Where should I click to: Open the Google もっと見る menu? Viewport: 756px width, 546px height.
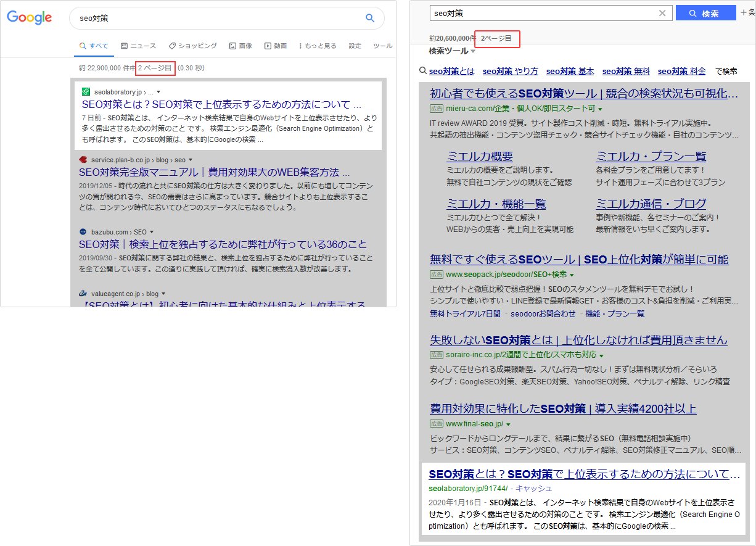pyautogui.click(x=318, y=46)
